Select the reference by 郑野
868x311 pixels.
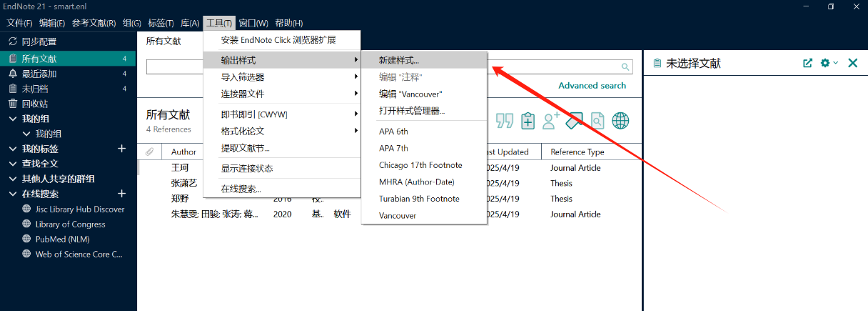coord(180,199)
